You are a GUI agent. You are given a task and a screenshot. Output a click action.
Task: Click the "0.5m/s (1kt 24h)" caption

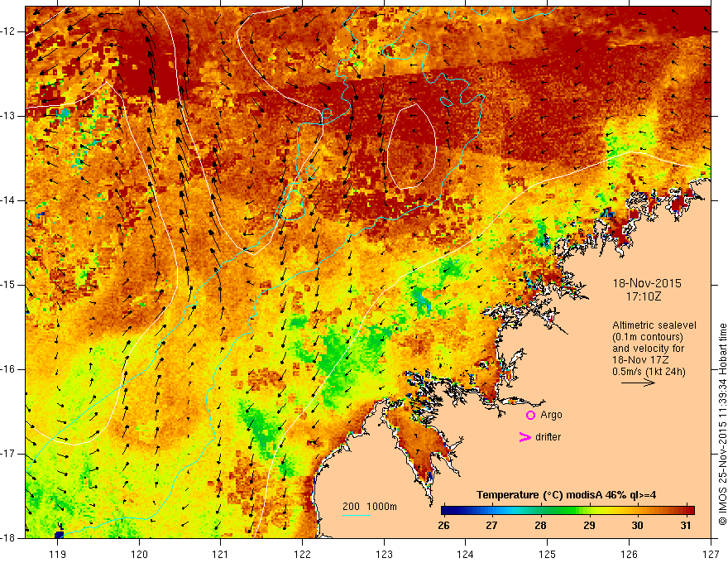[x=649, y=372]
